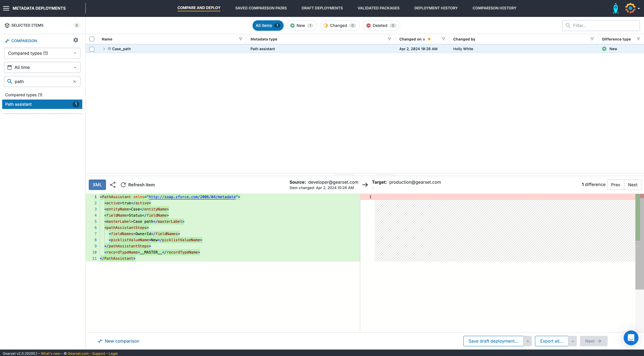644x356 pixels.
Task: Open the hamburger navigation menu
Action: [6, 8]
